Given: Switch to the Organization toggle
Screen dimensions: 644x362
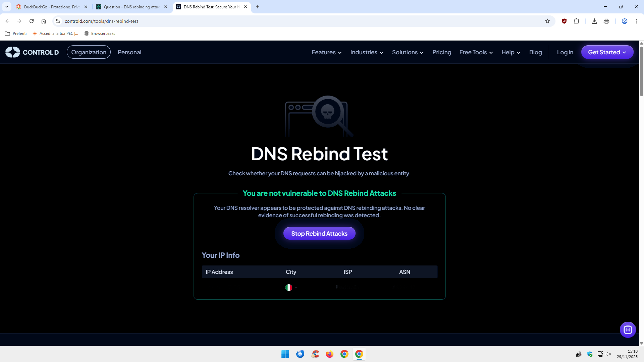Looking at the screenshot, I should 89,52.
